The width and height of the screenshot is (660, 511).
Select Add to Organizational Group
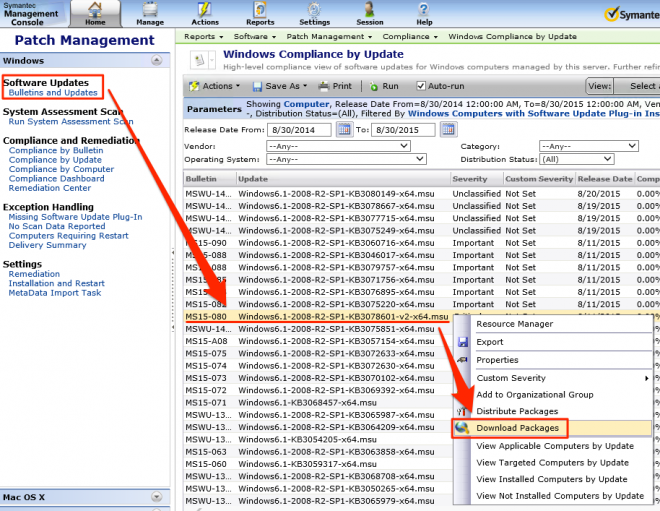tap(535, 395)
